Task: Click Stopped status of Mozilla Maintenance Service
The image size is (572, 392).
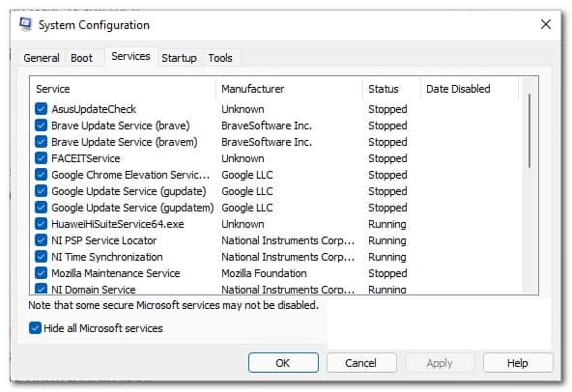Action: pos(387,273)
